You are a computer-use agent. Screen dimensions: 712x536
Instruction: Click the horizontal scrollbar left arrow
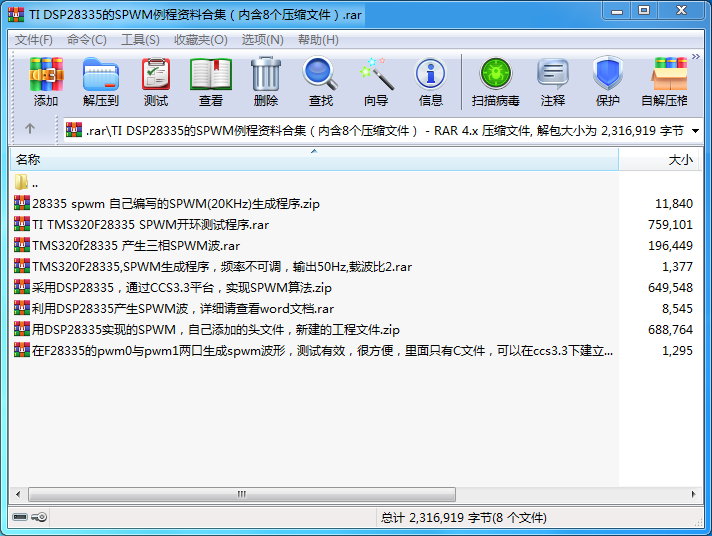click(x=18, y=494)
